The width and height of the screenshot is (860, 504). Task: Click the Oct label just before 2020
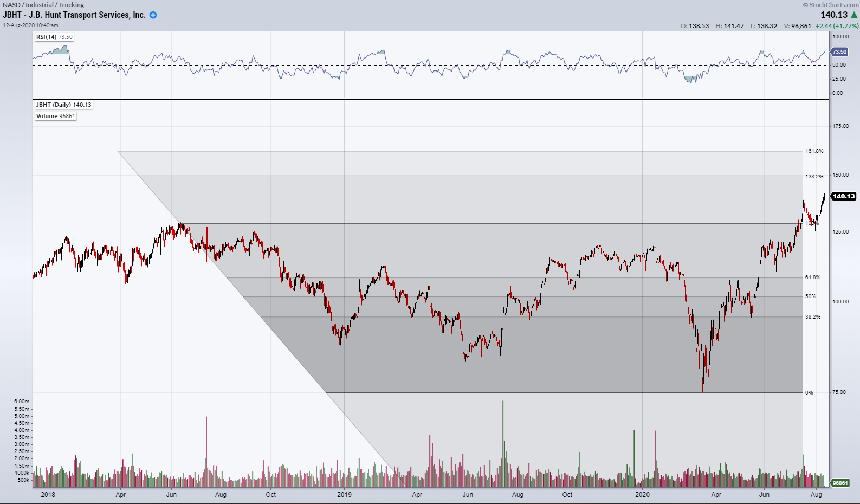(567, 495)
